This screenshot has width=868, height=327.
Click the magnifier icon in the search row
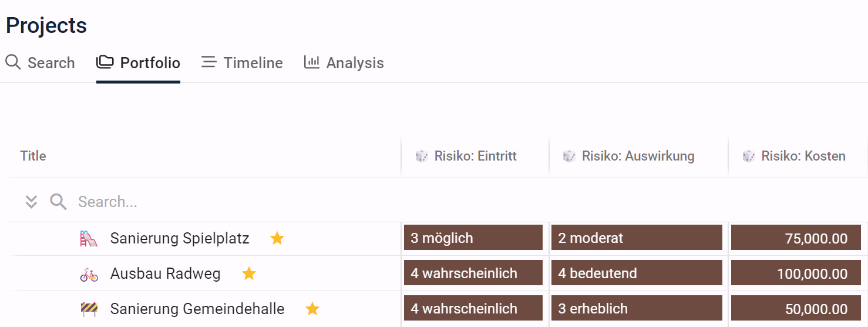point(58,202)
